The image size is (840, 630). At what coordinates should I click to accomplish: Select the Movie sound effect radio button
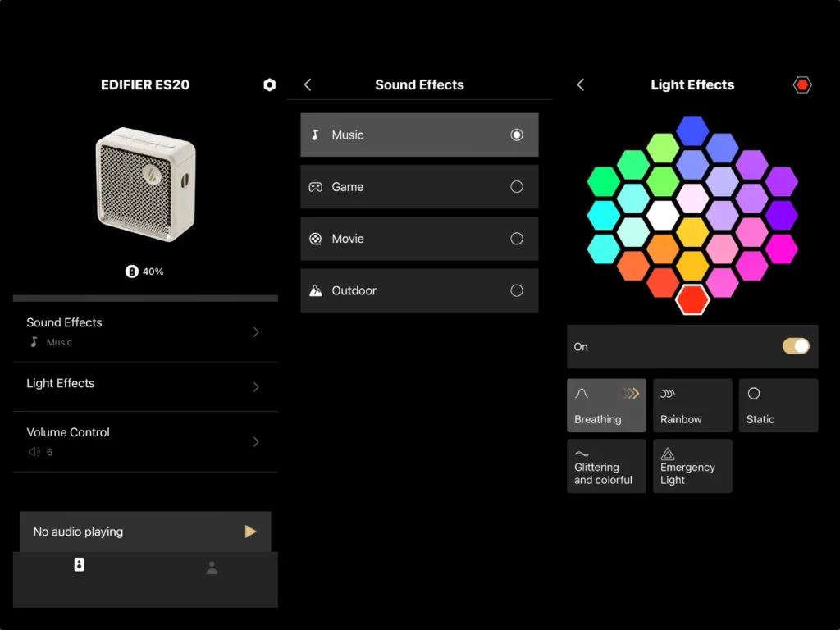click(x=516, y=239)
